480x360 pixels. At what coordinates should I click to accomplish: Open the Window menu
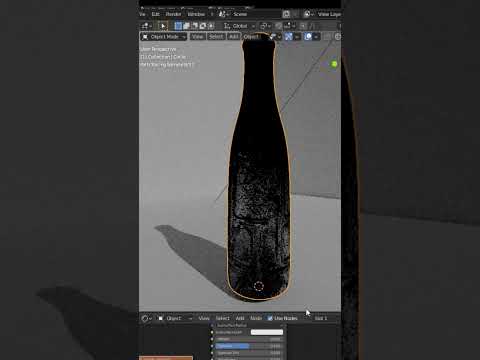(196, 14)
